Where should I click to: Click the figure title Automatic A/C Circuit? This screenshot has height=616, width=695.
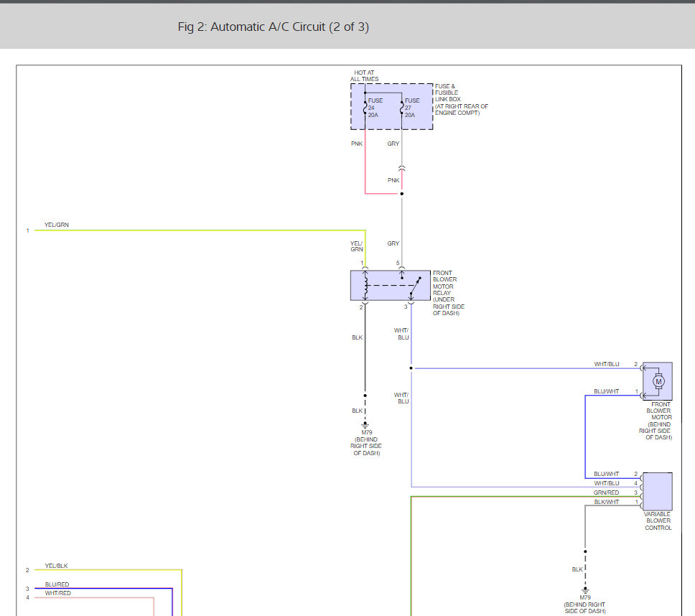(273, 27)
